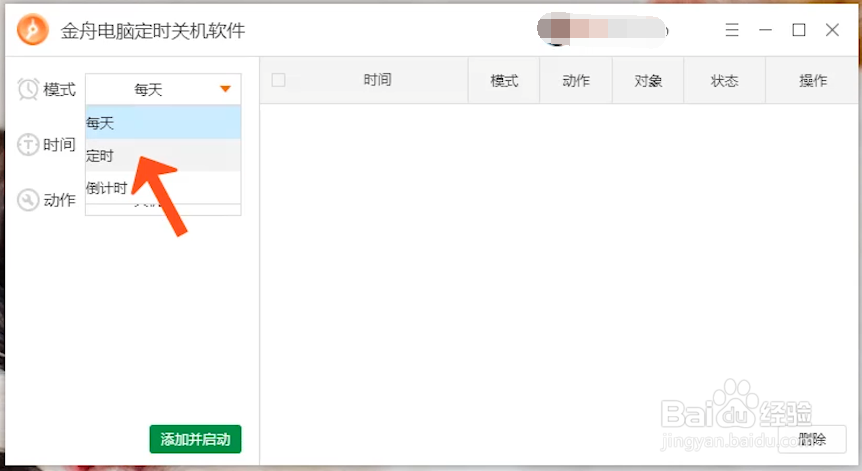Click the timer icon beside 时间
This screenshot has width=862, height=471.
point(28,145)
